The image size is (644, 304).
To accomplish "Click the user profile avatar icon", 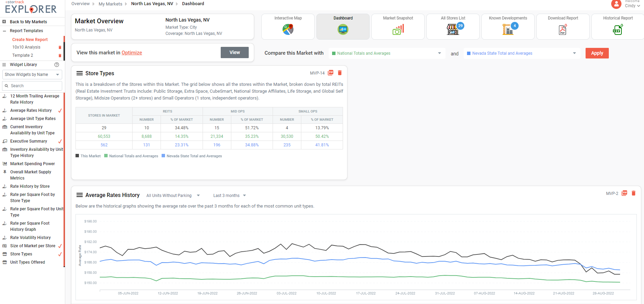I will tap(616, 4).
